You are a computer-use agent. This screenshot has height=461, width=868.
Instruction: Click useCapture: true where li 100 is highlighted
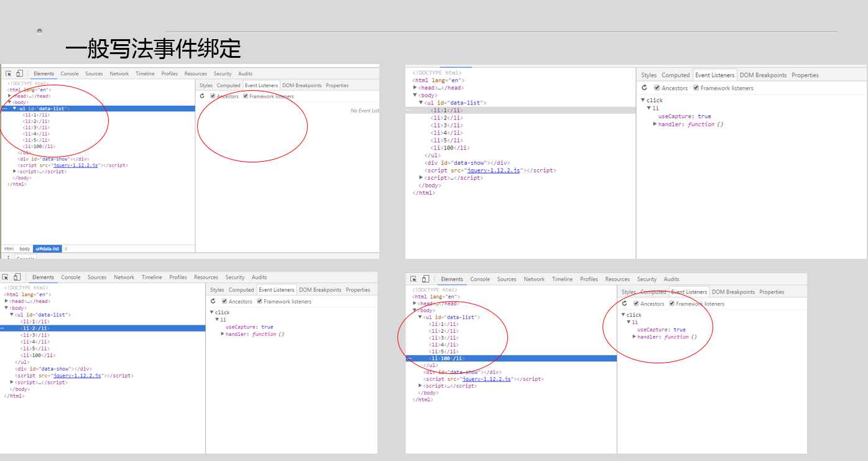[661, 330]
